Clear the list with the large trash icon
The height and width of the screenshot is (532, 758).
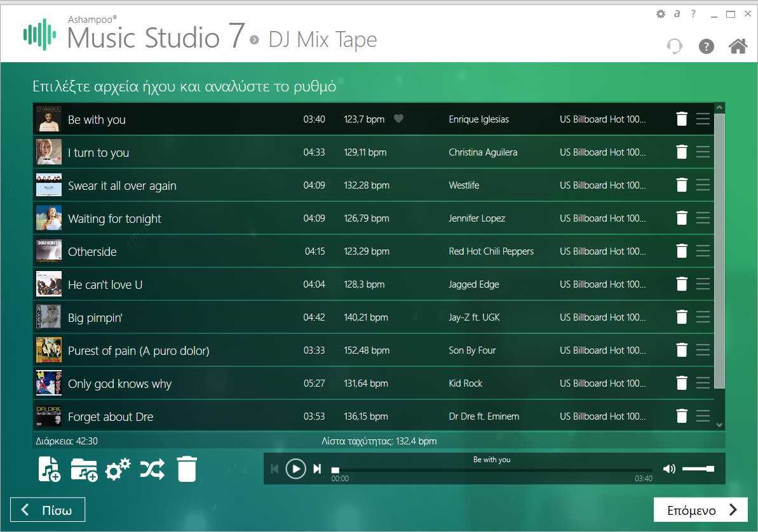(x=187, y=469)
